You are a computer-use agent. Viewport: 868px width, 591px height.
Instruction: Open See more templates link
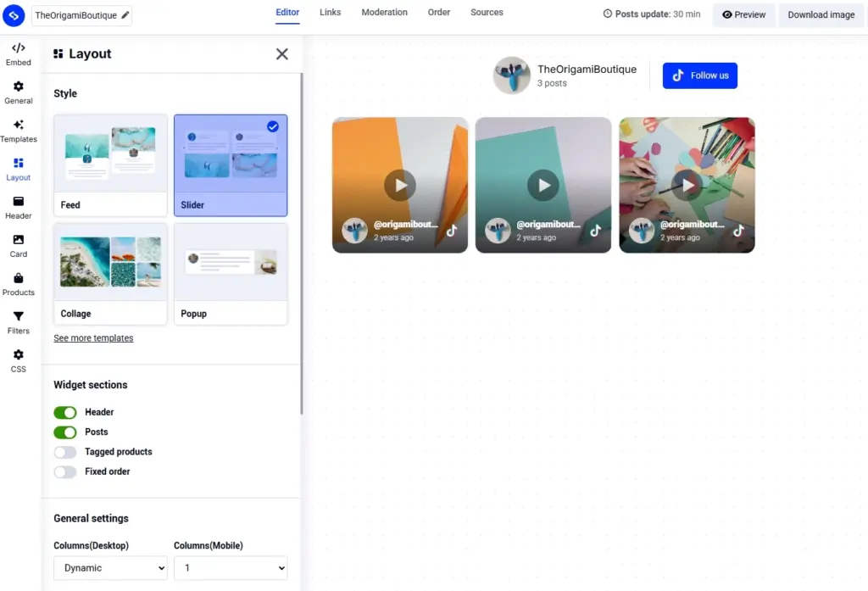(x=93, y=337)
